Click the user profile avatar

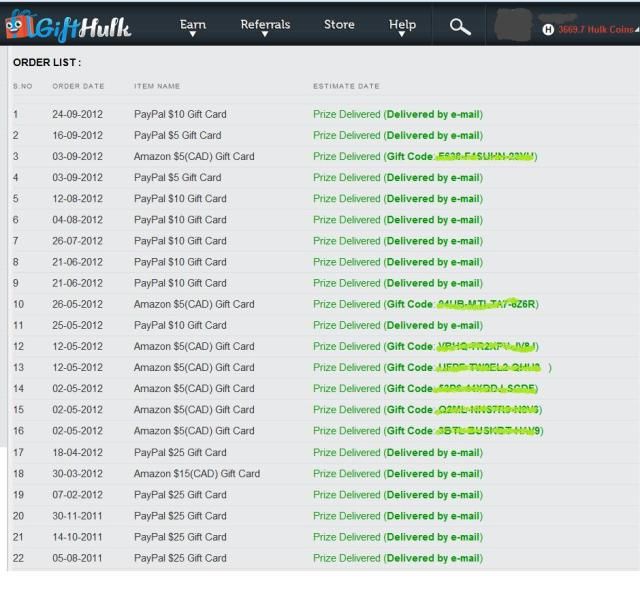[x=515, y=26]
